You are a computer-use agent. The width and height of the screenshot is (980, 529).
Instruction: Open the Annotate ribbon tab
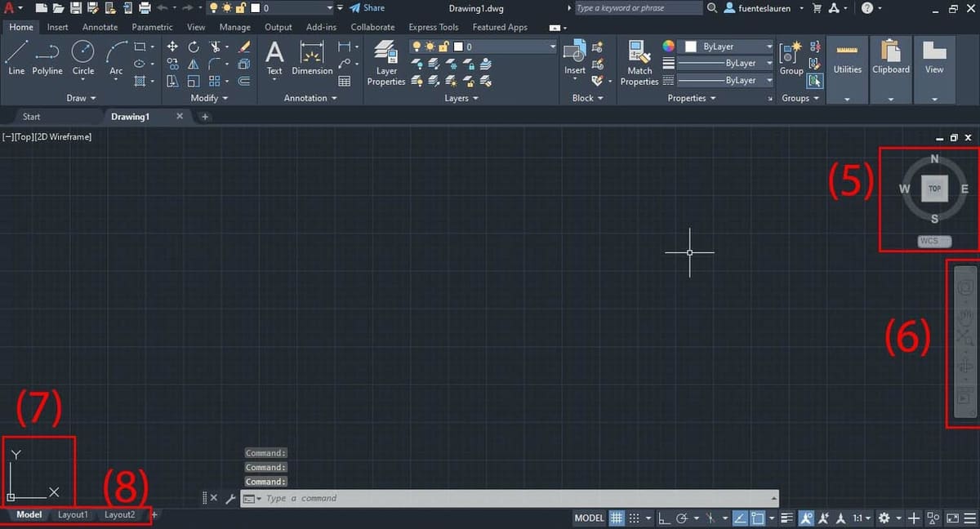point(100,27)
